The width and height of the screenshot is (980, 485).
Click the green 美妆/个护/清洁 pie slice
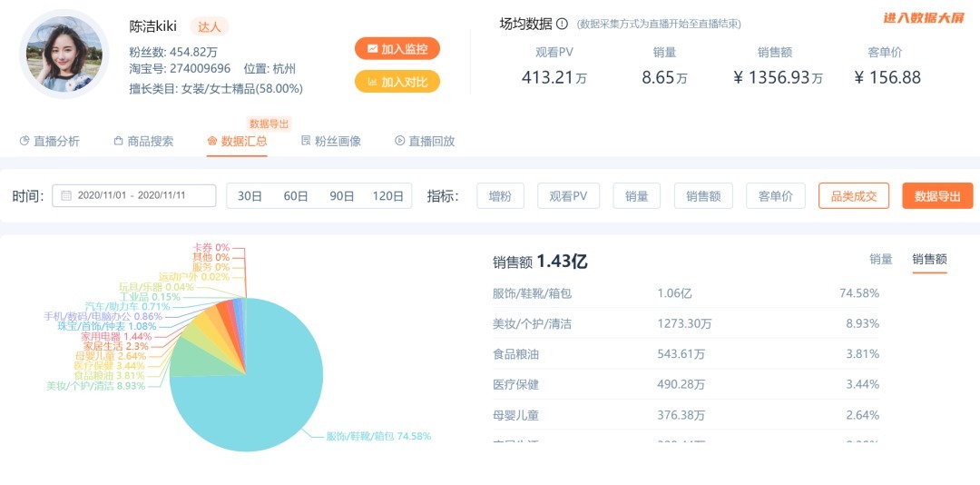point(197,359)
